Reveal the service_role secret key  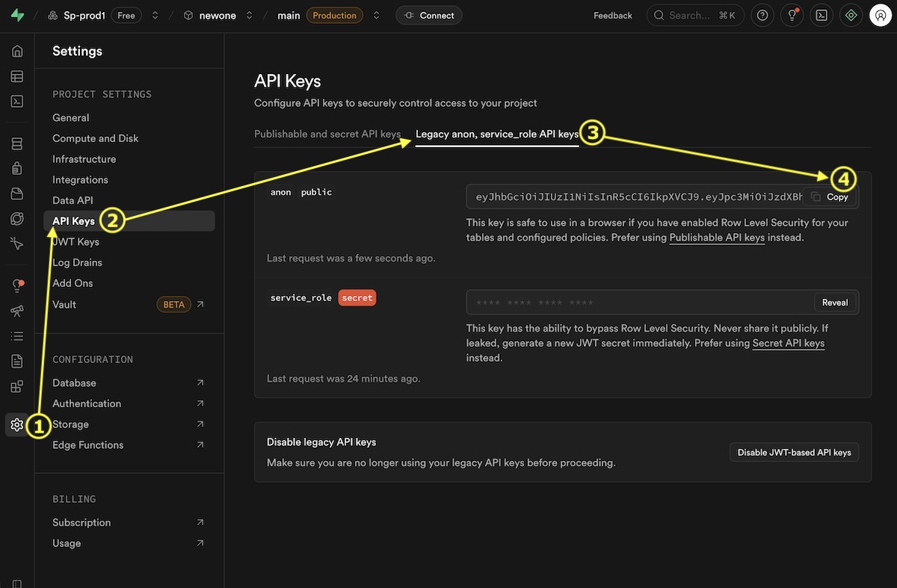pyautogui.click(x=835, y=303)
